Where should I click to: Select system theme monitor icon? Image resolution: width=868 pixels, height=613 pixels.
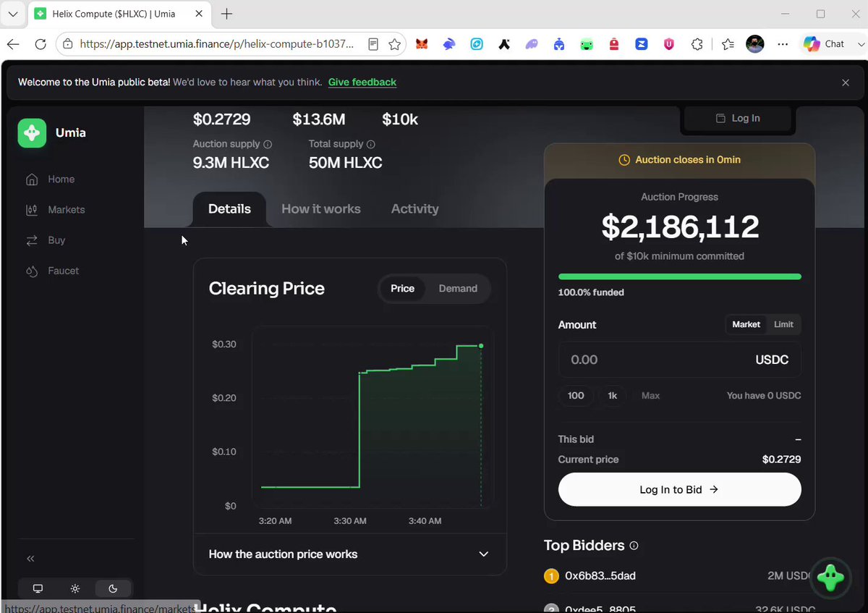[38, 588]
